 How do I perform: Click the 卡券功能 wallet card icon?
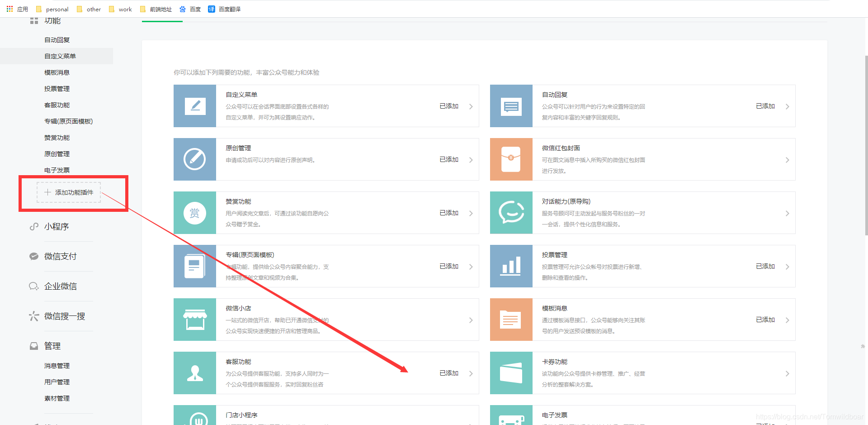click(511, 373)
